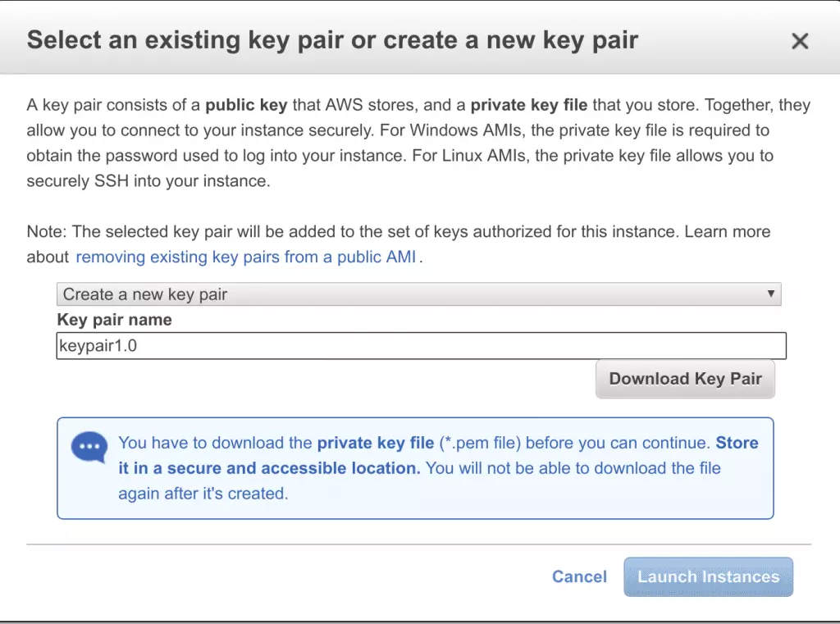Image resolution: width=840 pixels, height=624 pixels.
Task: Expand the Create a new key pair combo box
Action: tap(418, 294)
